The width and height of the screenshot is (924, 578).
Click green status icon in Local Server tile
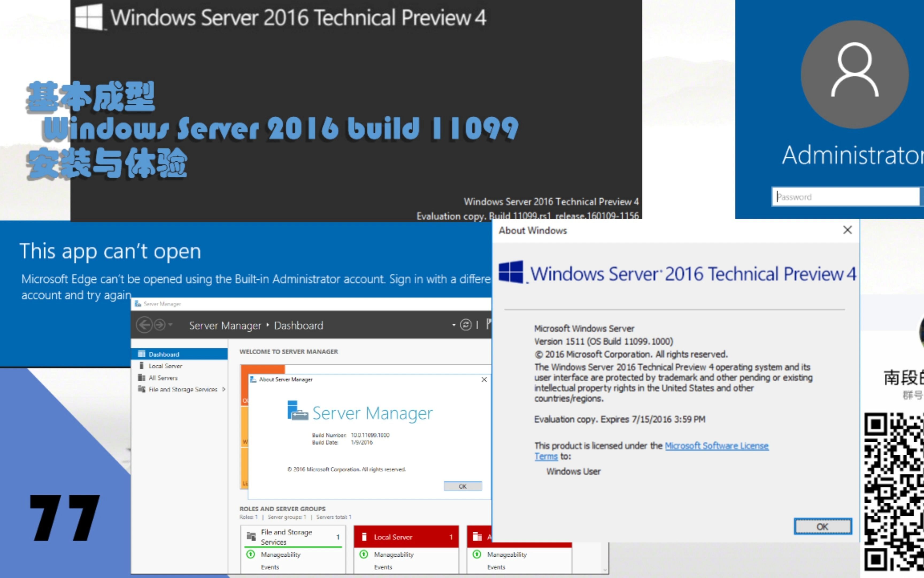click(x=364, y=554)
